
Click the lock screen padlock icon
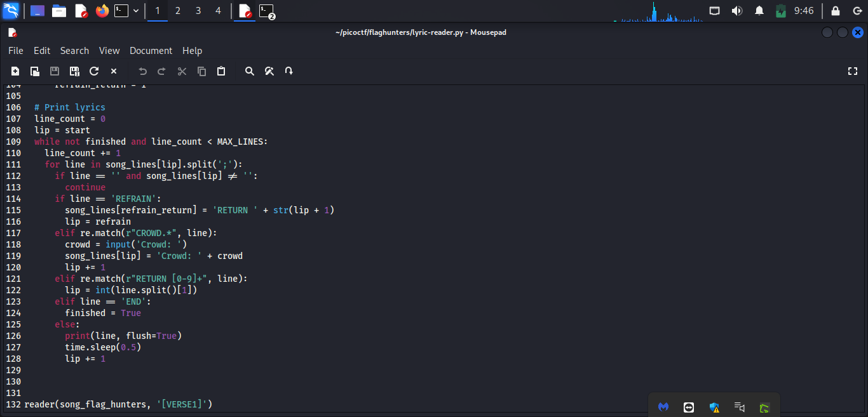tap(835, 11)
